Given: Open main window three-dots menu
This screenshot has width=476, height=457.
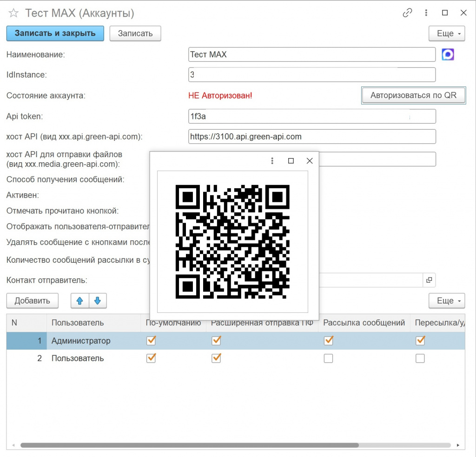Looking at the screenshot, I should coord(426,13).
